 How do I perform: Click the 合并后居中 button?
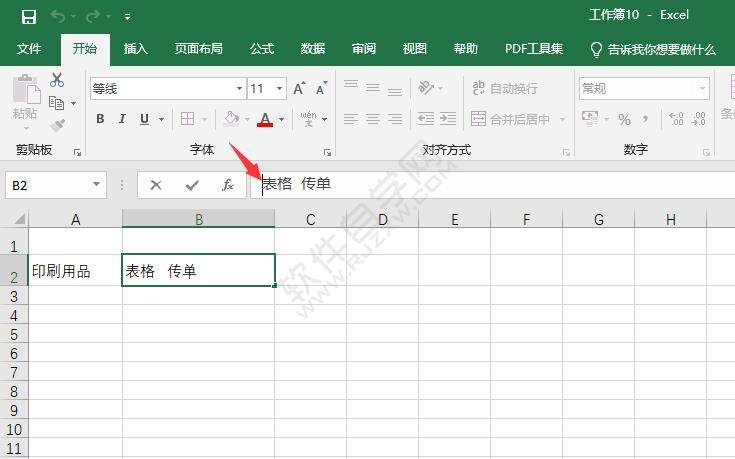click(x=511, y=119)
